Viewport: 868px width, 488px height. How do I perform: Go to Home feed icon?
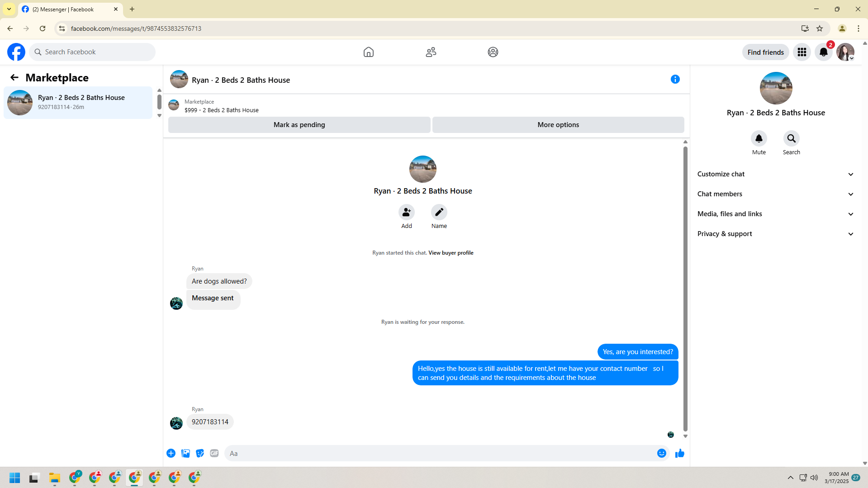[x=369, y=52]
